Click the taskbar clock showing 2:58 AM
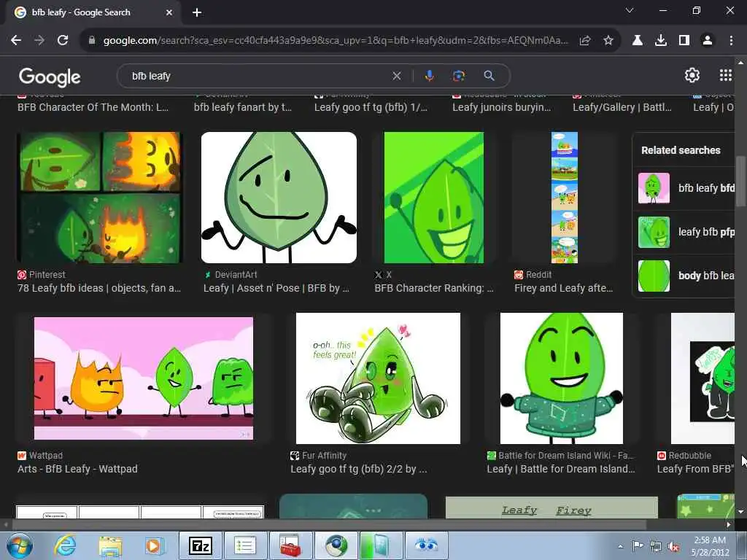Screen dimensions: 747x560 click(710, 546)
